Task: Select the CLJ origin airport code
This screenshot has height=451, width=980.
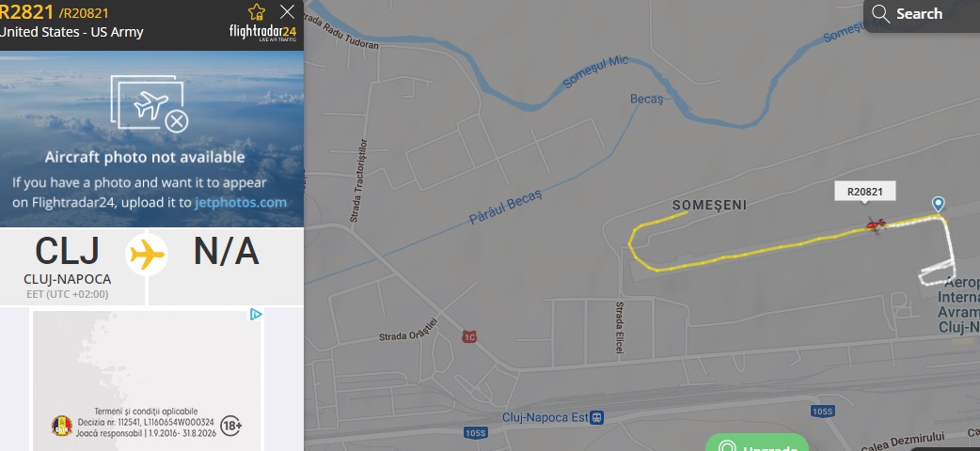Action: tap(68, 251)
